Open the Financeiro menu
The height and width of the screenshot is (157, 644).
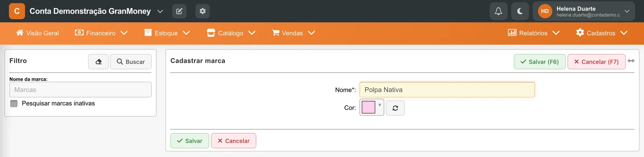tap(101, 33)
